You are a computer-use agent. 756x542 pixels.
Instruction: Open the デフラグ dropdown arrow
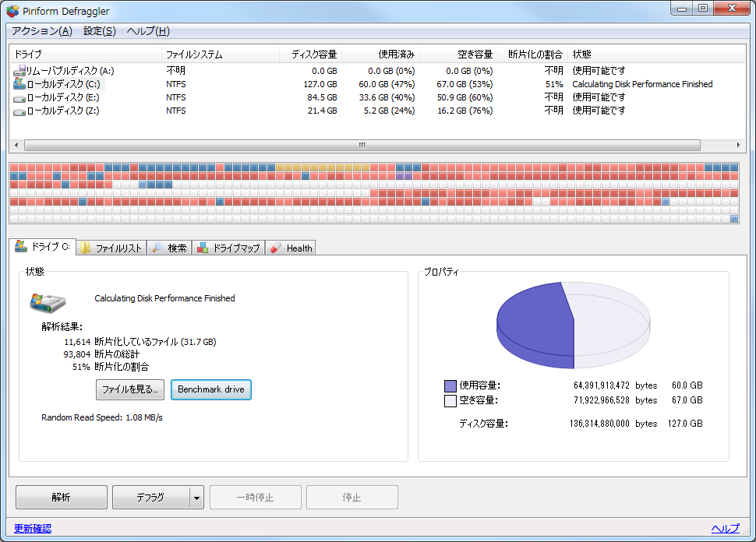[x=196, y=497]
